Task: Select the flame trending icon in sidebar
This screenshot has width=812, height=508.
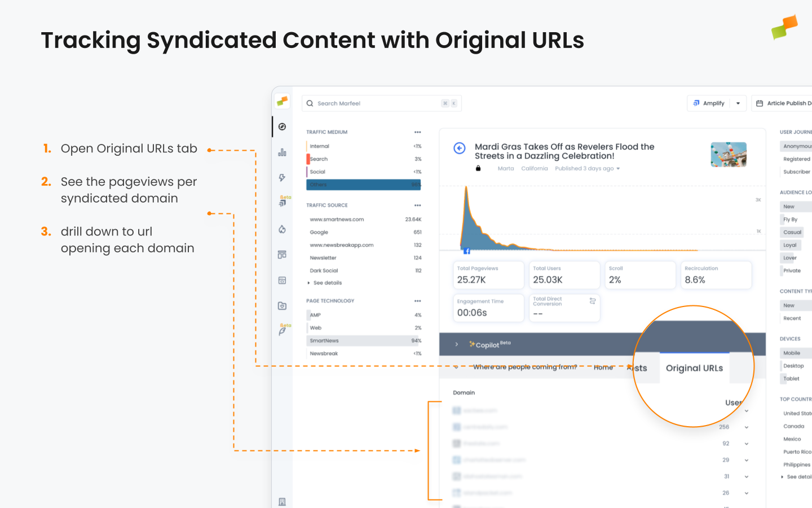Action: pos(283,229)
